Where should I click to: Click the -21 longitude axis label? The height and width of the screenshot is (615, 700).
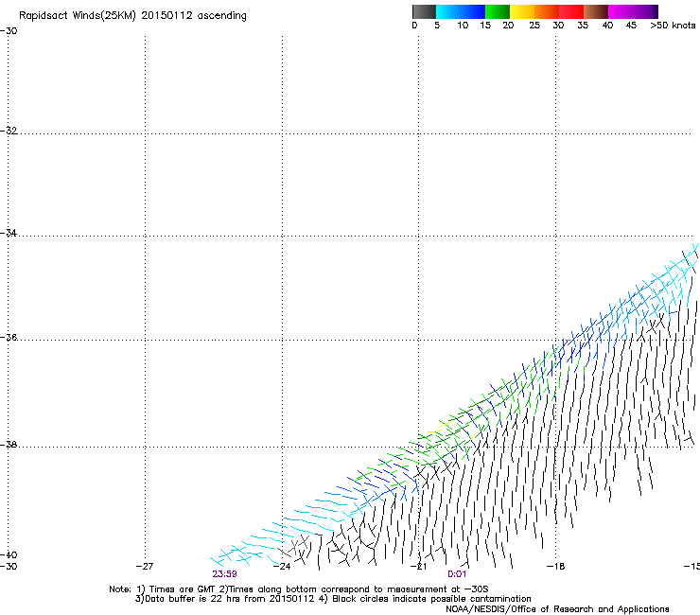click(418, 567)
